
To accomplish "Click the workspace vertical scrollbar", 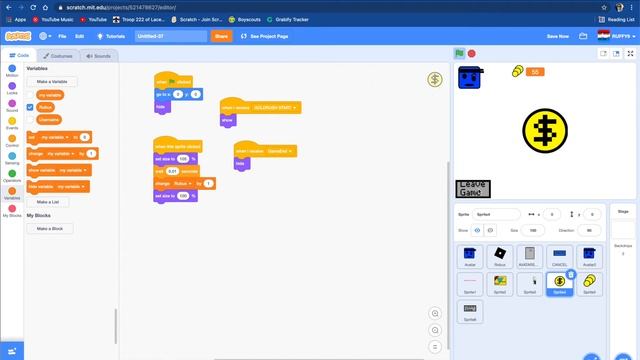I will [448, 255].
